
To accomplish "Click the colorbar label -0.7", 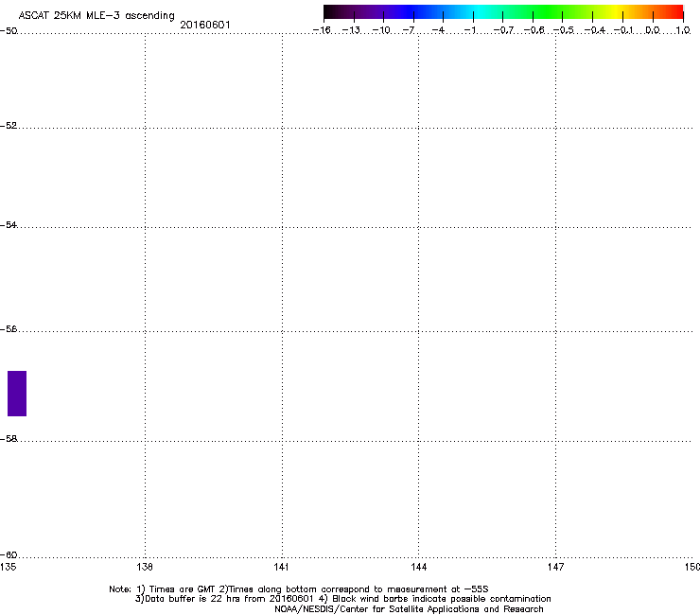I will [x=503, y=30].
